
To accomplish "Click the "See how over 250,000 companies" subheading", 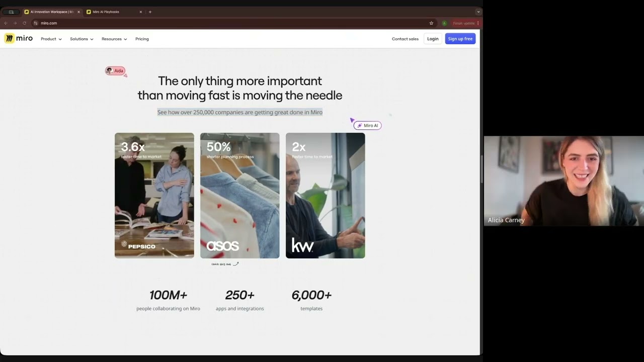I will tap(240, 112).
